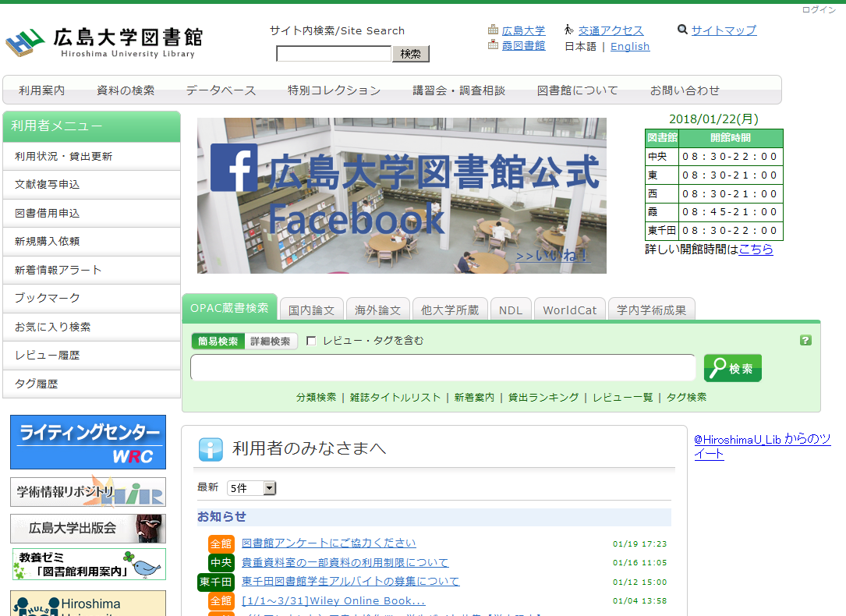The width and height of the screenshot is (846, 616).
Task: Open お気に入り検索 in user menu
Action: point(92,327)
